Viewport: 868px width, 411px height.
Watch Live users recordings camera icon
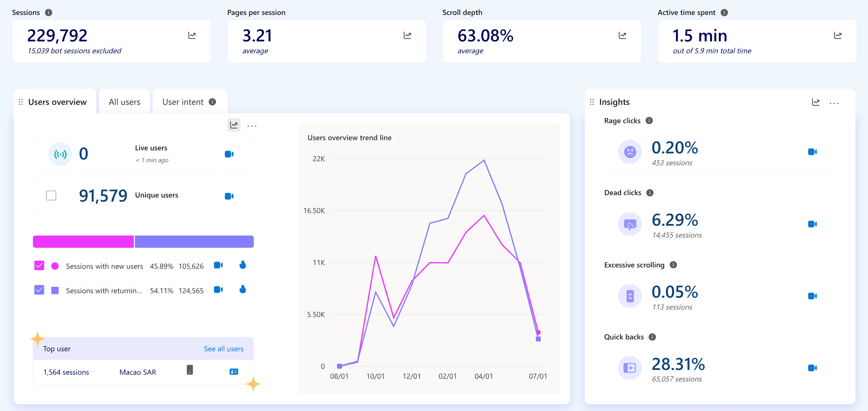229,154
